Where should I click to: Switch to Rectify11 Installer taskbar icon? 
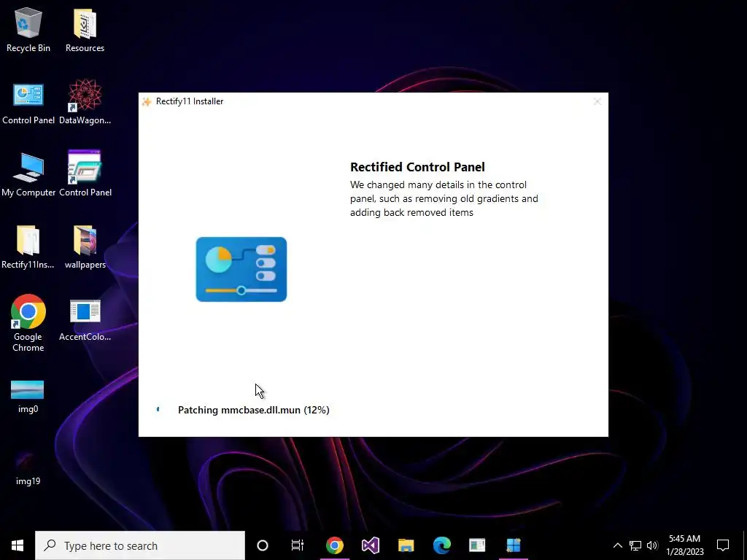click(x=513, y=545)
